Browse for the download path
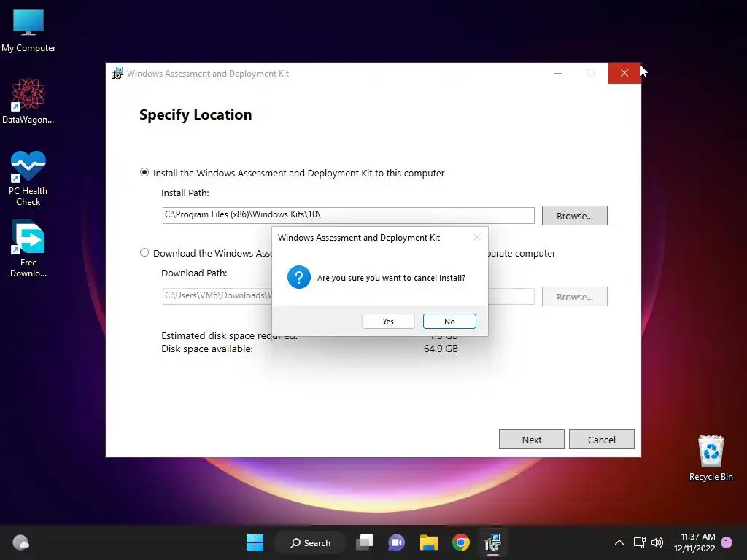The width and height of the screenshot is (747, 560). coord(575,297)
